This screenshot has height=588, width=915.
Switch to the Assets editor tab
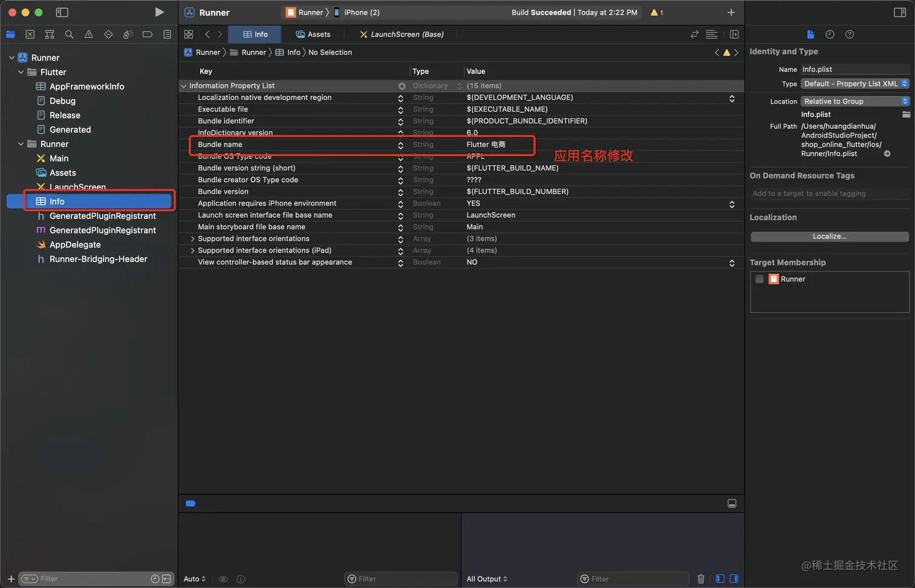tap(313, 34)
